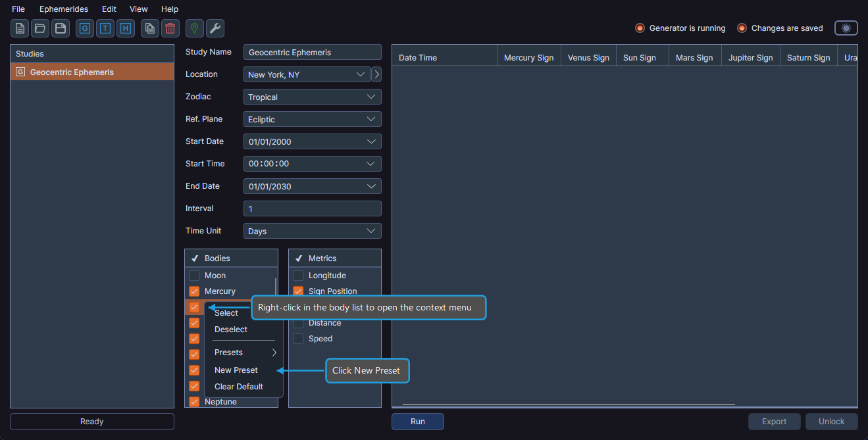This screenshot has height=440, width=868.
Task: Create a new study with the document icon
Action: tap(19, 28)
